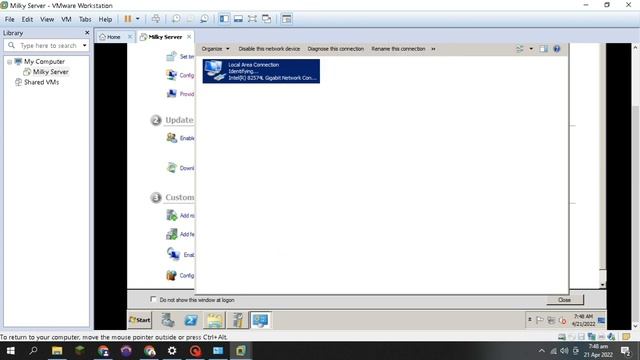This screenshot has height=360, width=640.
Task: Click the console view icon in toolbar
Action: (x=287, y=19)
